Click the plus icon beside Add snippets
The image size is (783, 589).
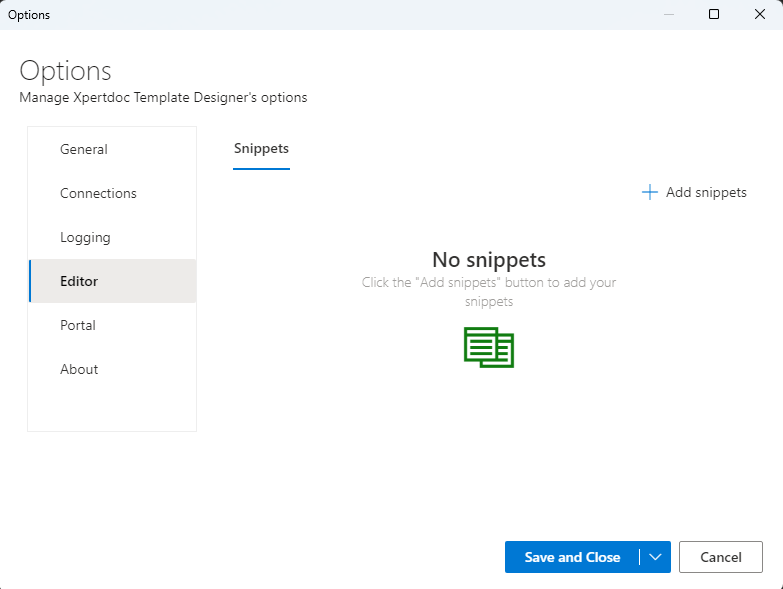coord(649,192)
